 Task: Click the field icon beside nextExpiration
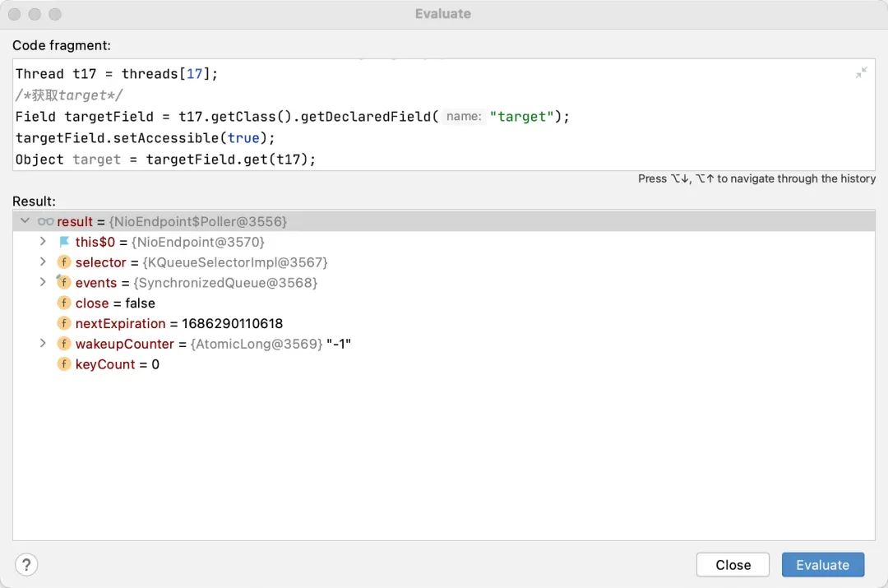(64, 323)
